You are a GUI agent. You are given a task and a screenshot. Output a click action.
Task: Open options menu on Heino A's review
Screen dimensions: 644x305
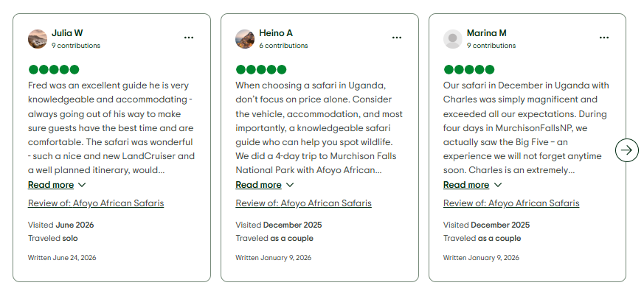click(396, 38)
